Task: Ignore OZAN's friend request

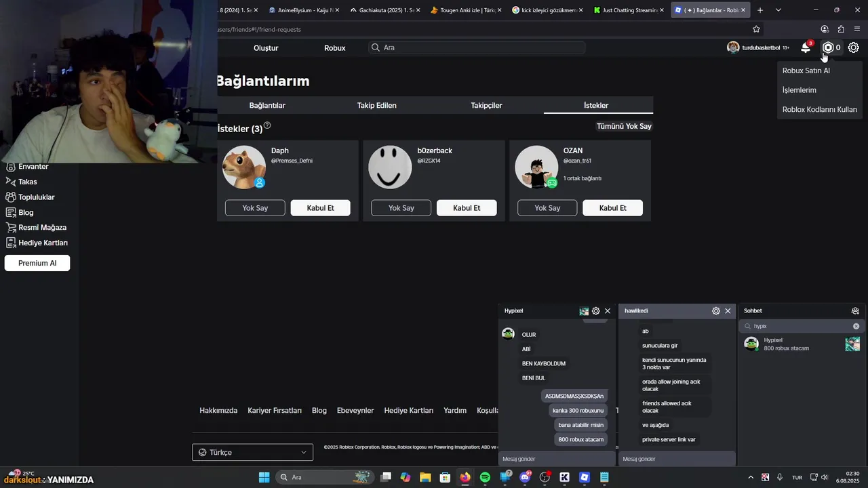Action: point(547,208)
